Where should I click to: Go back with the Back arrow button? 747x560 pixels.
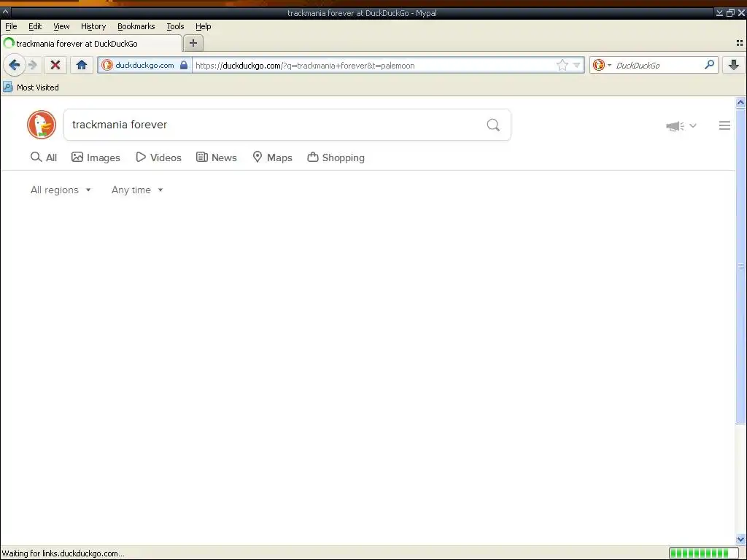15,65
